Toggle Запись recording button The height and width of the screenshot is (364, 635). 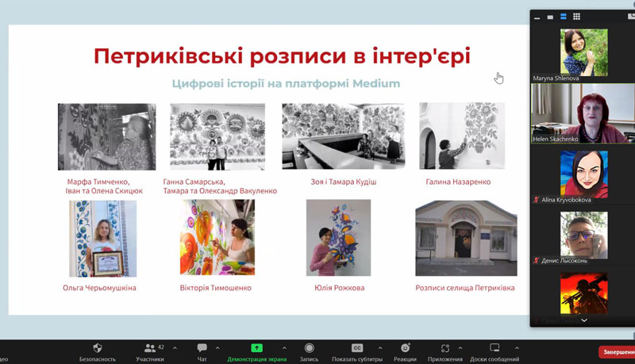point(309,348)
